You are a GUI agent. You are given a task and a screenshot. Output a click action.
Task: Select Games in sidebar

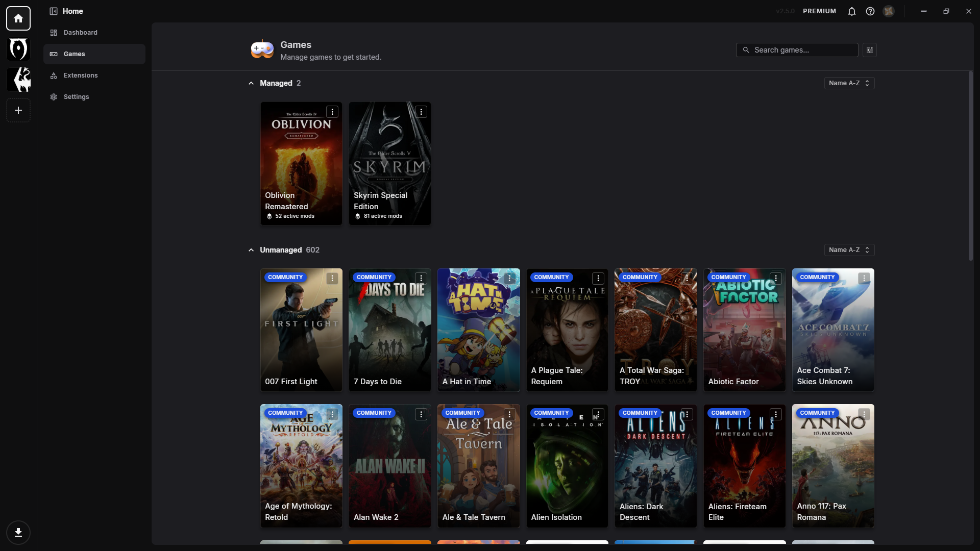94,54
